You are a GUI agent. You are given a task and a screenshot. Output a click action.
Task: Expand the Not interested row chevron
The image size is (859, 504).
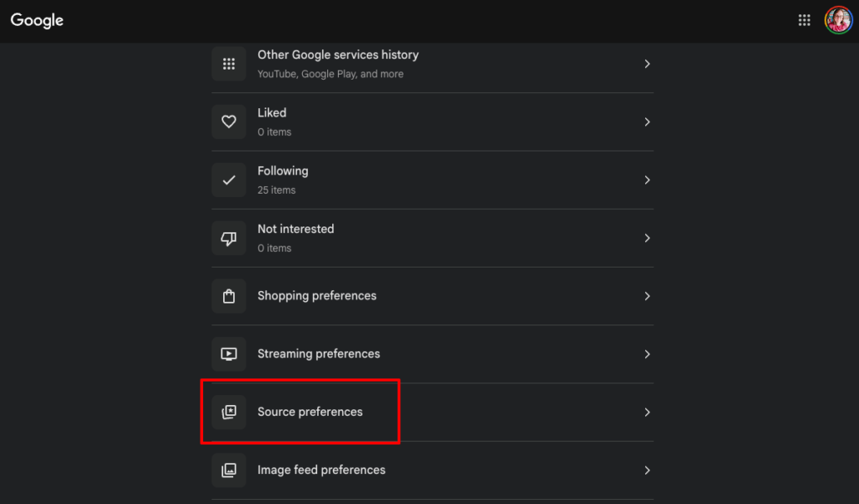647,238
